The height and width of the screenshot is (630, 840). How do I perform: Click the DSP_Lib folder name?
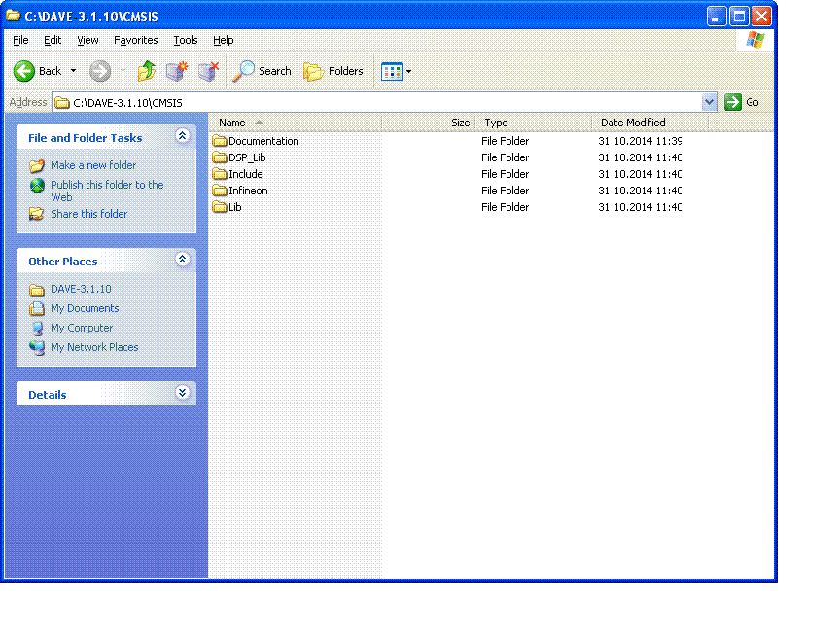247,157
